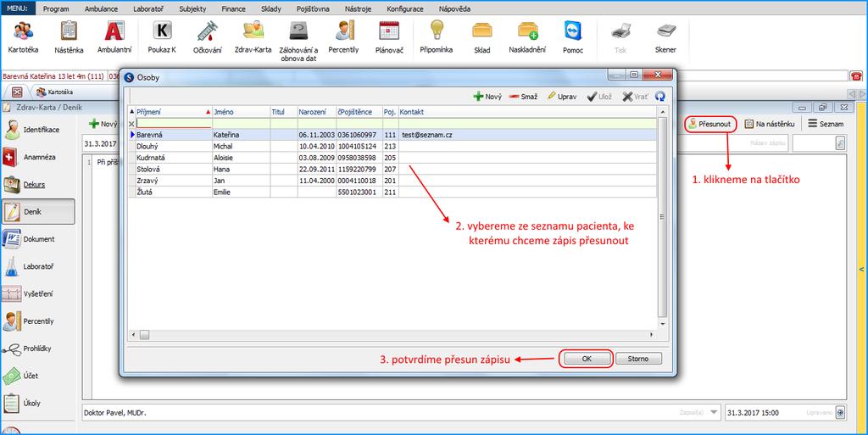Open Percentily in the left sidebar
This screenshot has width=868, height=435.
tap(37, 321)
